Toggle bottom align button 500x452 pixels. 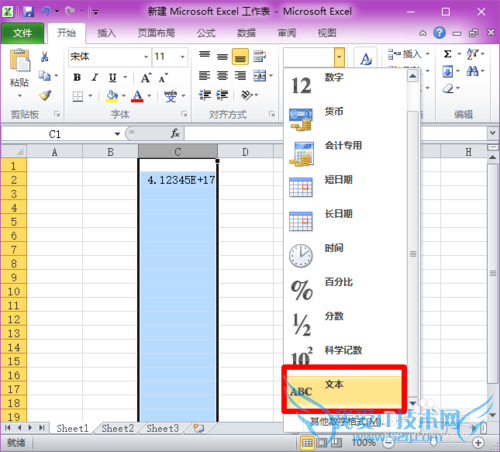(x=240, y=56)
